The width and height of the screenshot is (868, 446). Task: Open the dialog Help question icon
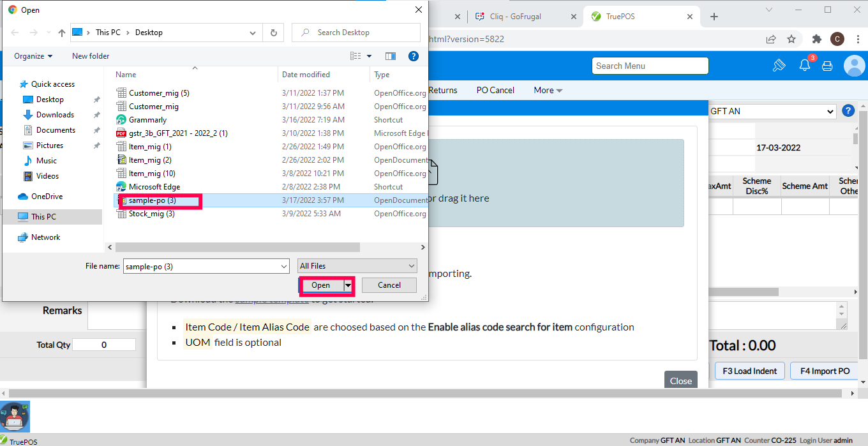[414, 56]
